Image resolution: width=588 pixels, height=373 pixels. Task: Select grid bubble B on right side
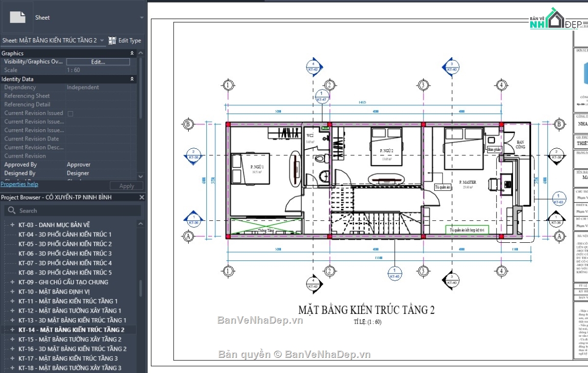coord(559,124)
